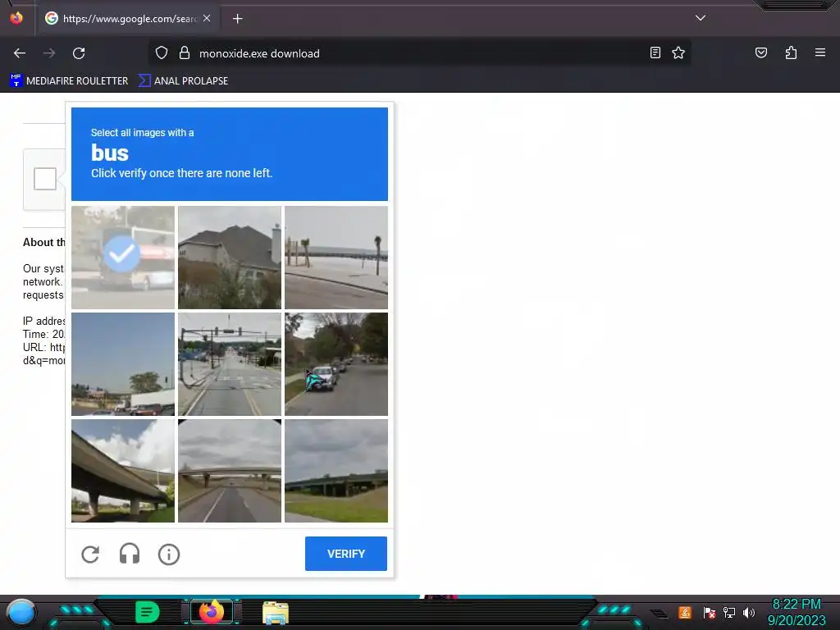Expand the list all tabs chevron

[701, 18]
